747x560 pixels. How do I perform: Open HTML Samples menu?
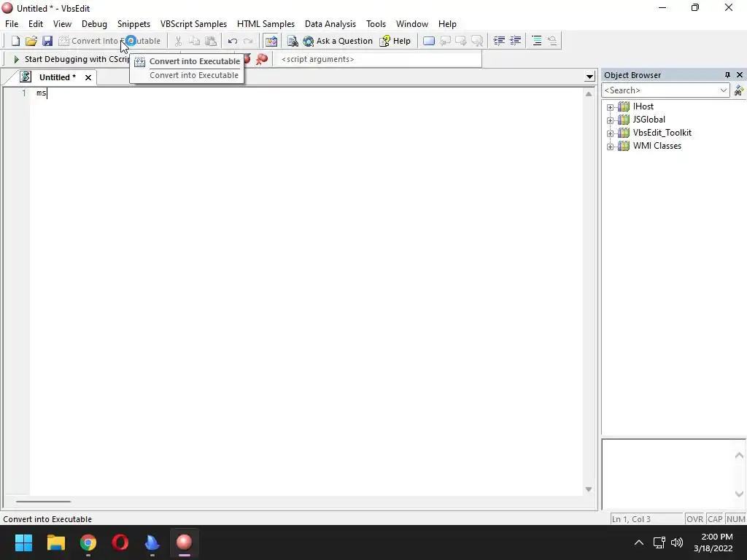pos(266,24)
